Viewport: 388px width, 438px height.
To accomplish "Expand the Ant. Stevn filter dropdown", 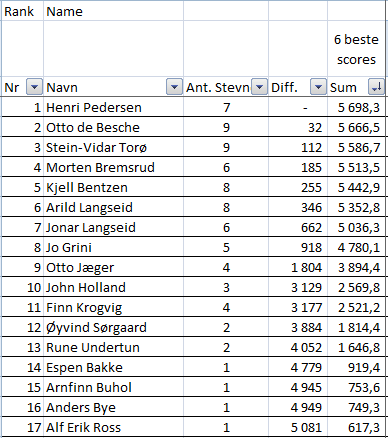I will click(x=259, y=87).
